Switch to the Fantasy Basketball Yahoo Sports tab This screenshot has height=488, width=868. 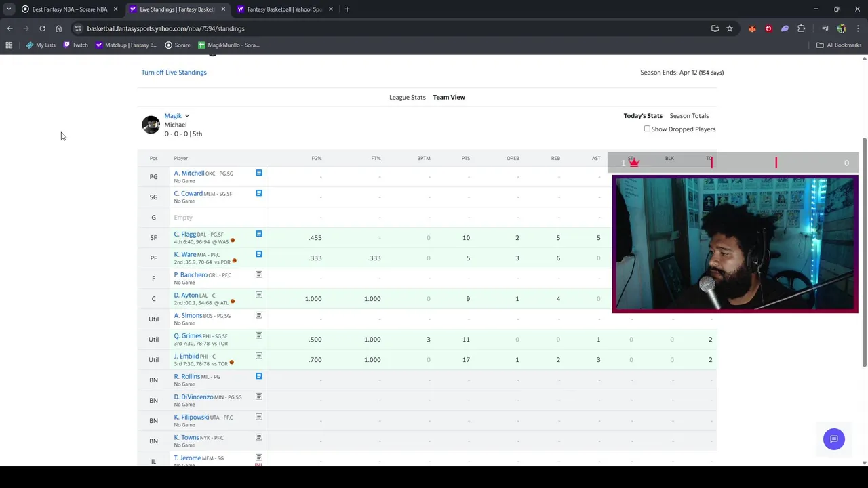285,9
